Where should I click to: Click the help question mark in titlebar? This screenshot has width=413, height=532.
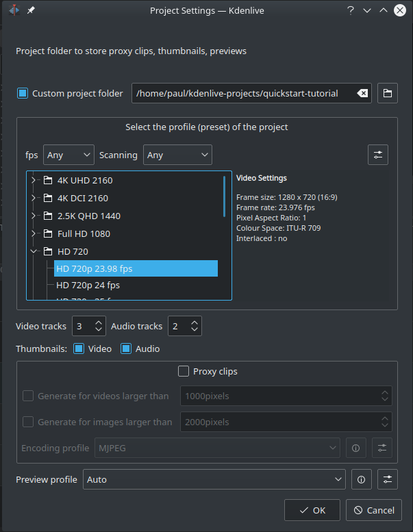click(351, 10)
